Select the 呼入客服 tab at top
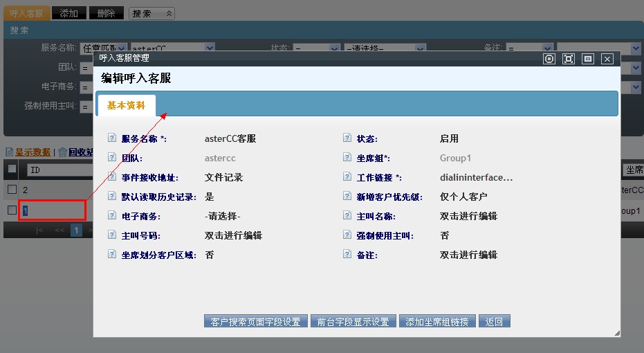The width and height of the screenshot is (644, 353). tap(27, 13)
